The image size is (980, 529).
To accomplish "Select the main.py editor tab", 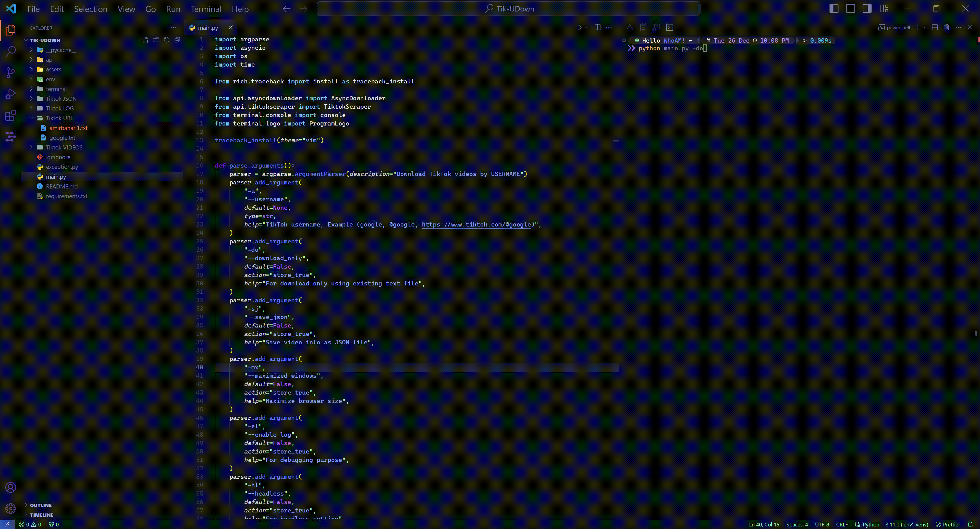I will point(208,28).
